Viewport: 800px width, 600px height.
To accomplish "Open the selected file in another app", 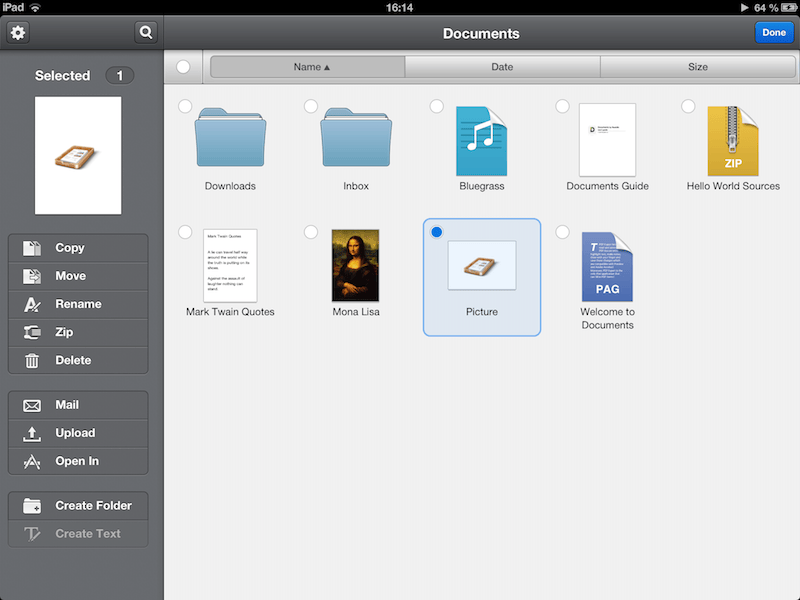I will [77, 461].
